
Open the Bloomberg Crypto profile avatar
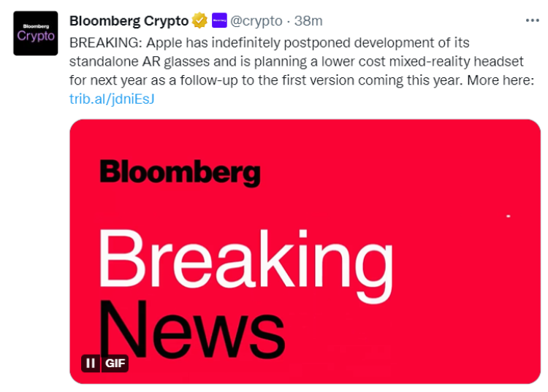click(36, 33)
